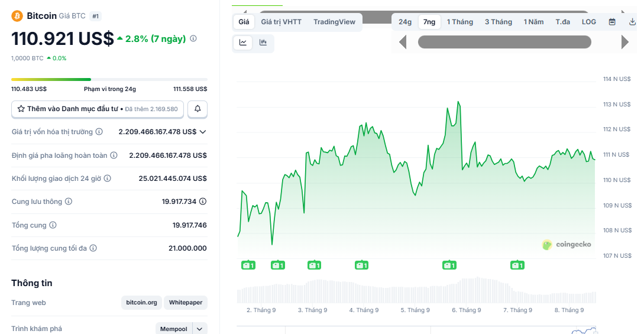Toggle LOG scale on chart

pyautogui.click(x=589, y=22)
